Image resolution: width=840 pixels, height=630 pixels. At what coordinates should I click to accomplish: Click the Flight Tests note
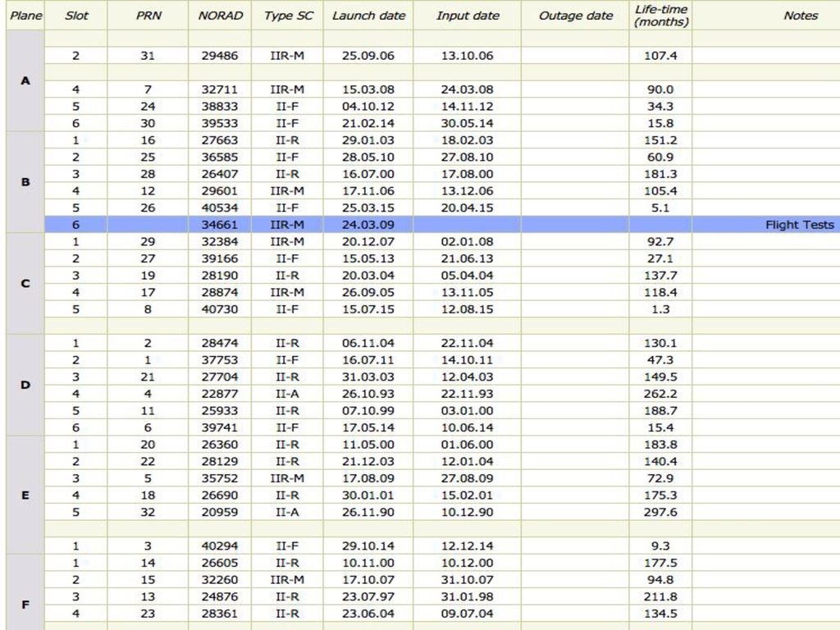pos(799,225)
